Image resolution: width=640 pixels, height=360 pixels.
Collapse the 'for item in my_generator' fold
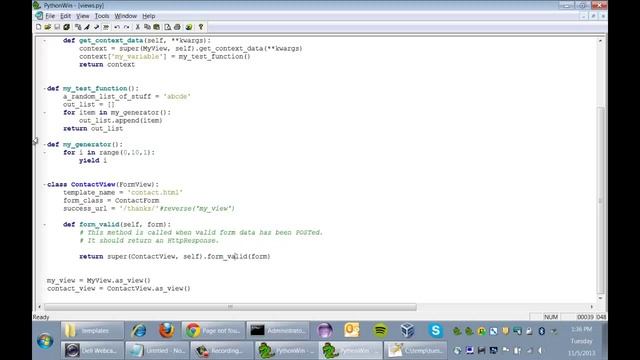(x=44, y=113)
